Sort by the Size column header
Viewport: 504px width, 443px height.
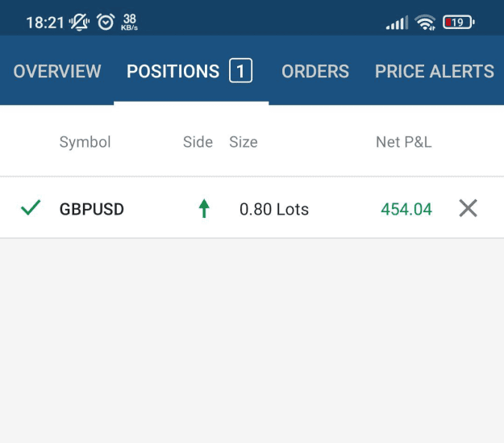tap(244, 142)
